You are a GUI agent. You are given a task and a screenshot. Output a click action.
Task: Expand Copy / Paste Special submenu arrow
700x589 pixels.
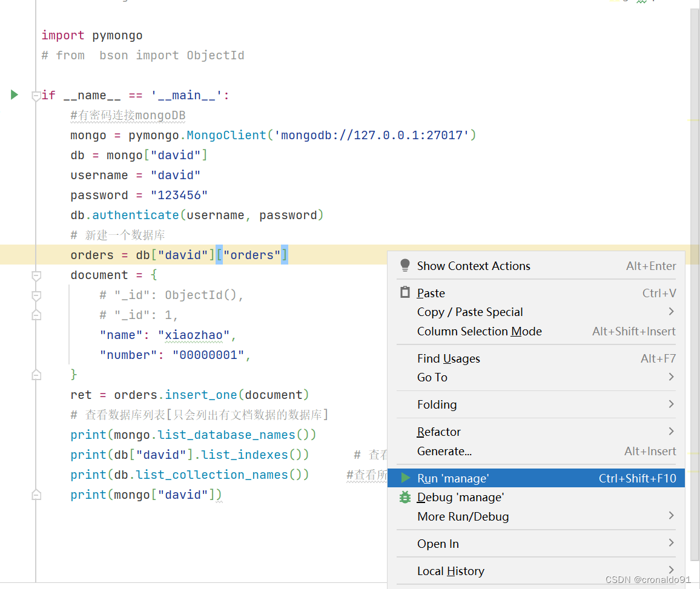click(671, 312)
